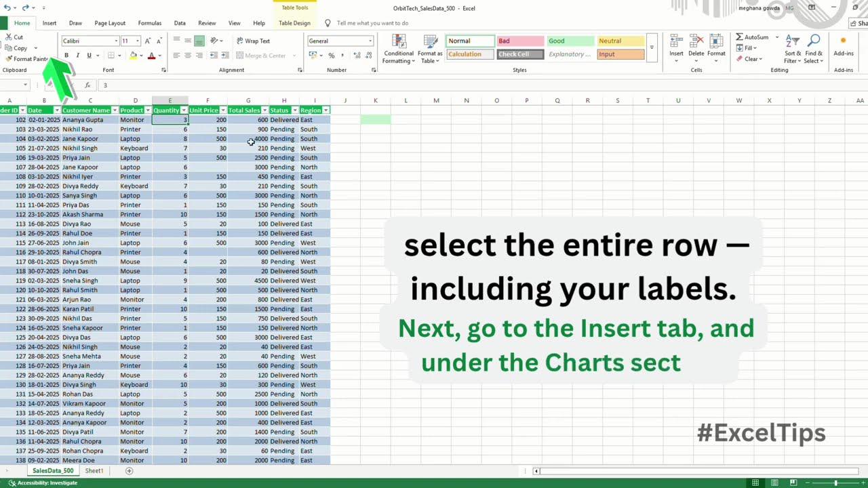Click the Redo arrow in the title bar
This screenshot has height=488, width=868.
pyautogui.click(x=25, y=7)
